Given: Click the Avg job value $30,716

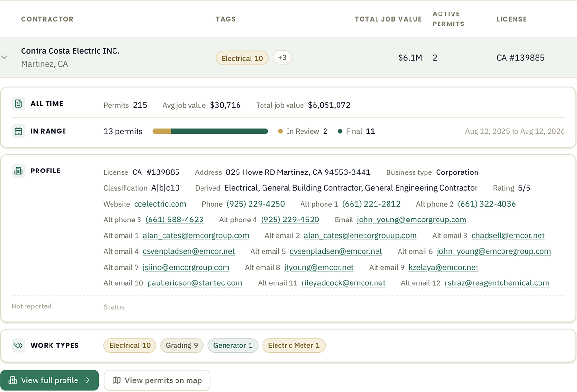Looking at the screenshot, I should pyautogui.click(x=225, y=105).
